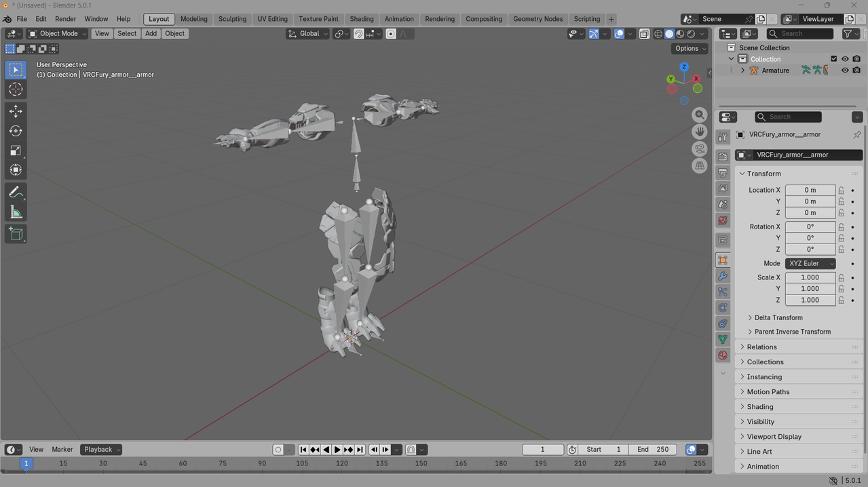Switch to the Sculpting workspace tab
The width and height of the screenshot is (868, 487).
pos(232,19)
